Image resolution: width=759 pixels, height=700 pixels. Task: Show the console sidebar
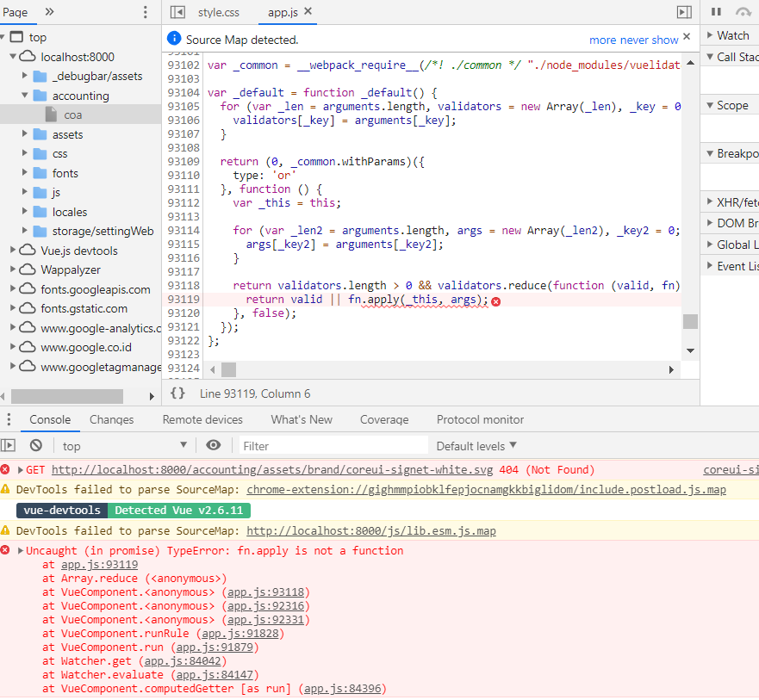click(9, 445)
